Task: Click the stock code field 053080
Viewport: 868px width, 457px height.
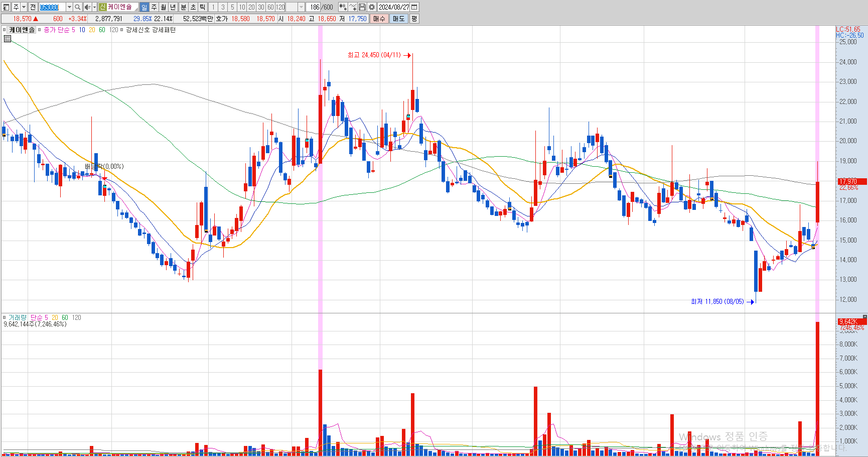Action: 52,7
